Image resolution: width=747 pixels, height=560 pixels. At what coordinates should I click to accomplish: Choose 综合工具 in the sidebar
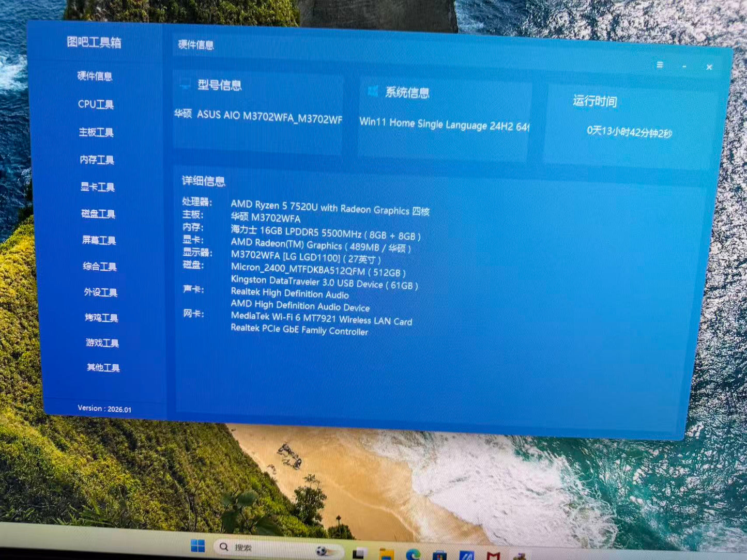point(100,266)
